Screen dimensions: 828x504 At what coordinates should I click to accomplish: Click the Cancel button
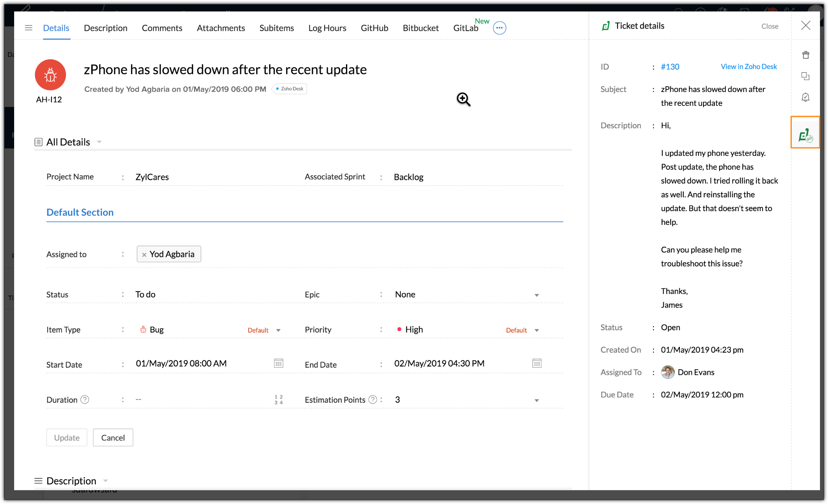point(113,438)
